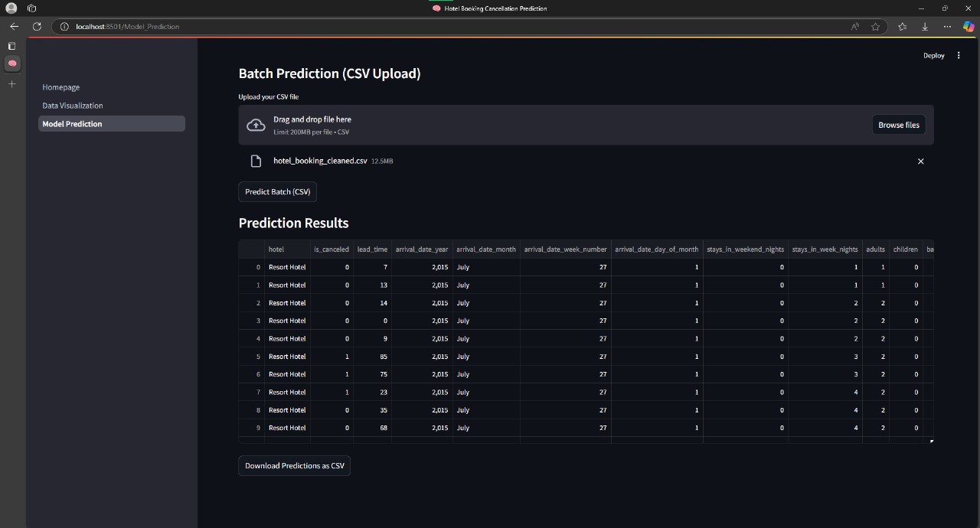Image resolution: width=980 pixels, height=528 pixels.
Task: Select lead_time cell with value 68
Action: (x=372, y=428)
